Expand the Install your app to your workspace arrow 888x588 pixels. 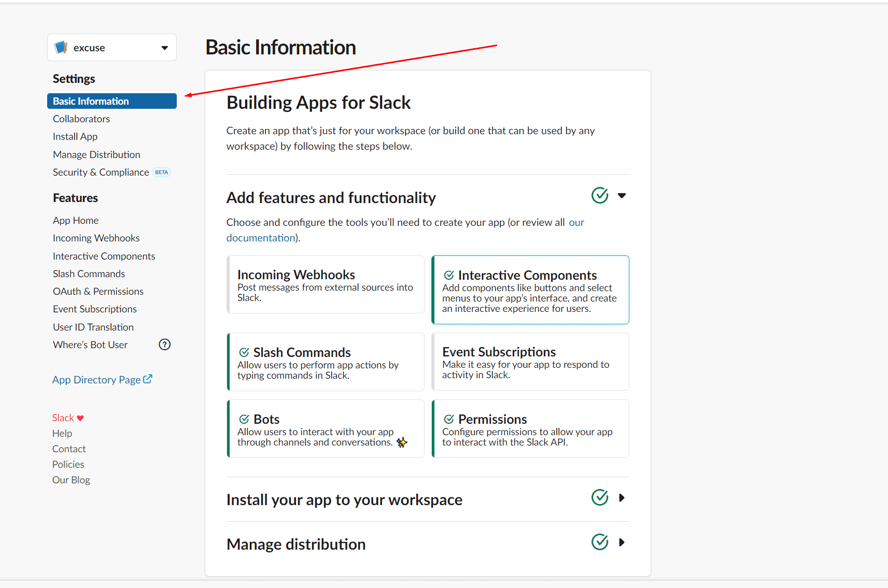coord(622,498)
